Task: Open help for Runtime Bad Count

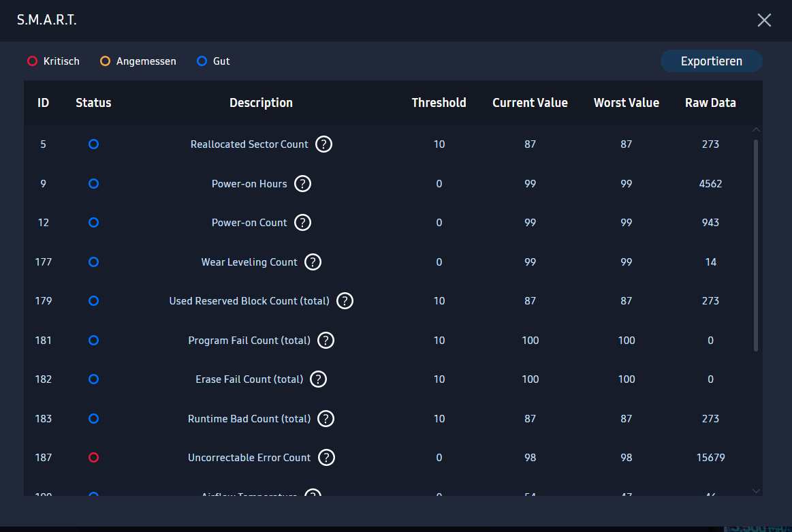Action: coord(326,419)
